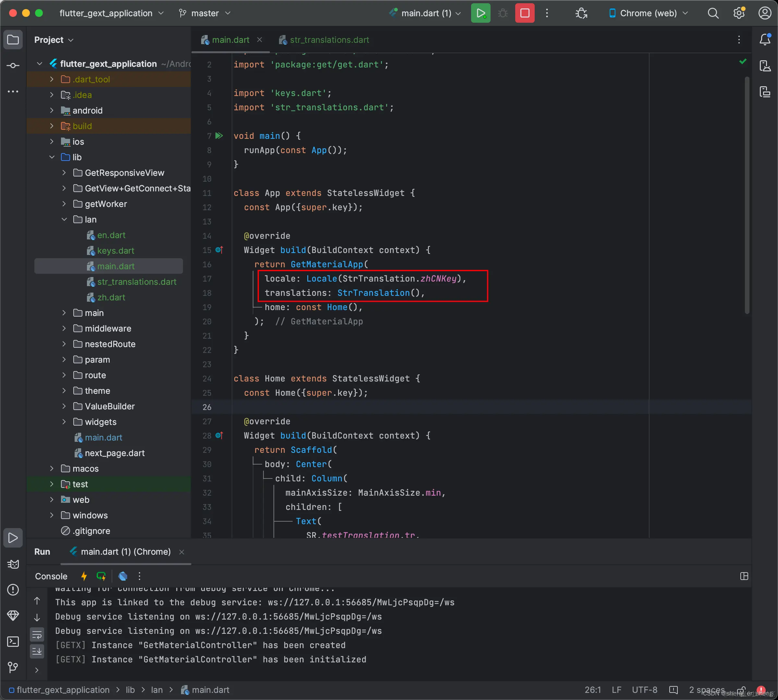778x700 pixels.
Task: Open the Terminal tool window icon
Action: coord(13,641)
